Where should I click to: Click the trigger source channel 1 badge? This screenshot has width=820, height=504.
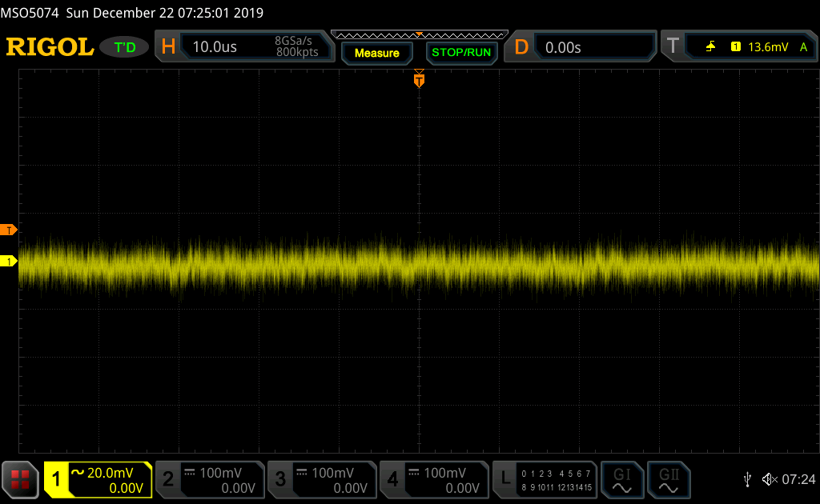click(x=735, y=47)
